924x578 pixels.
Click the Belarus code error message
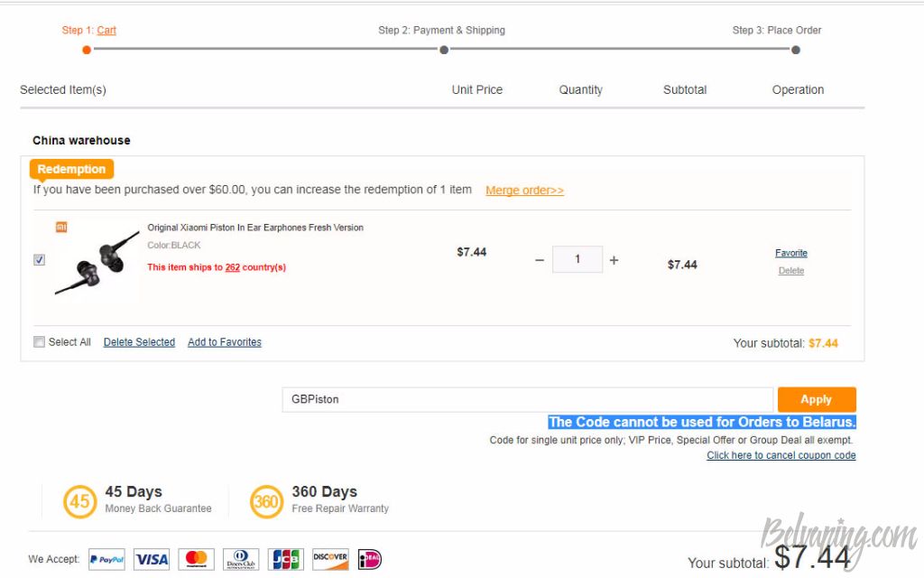[702, 423]
